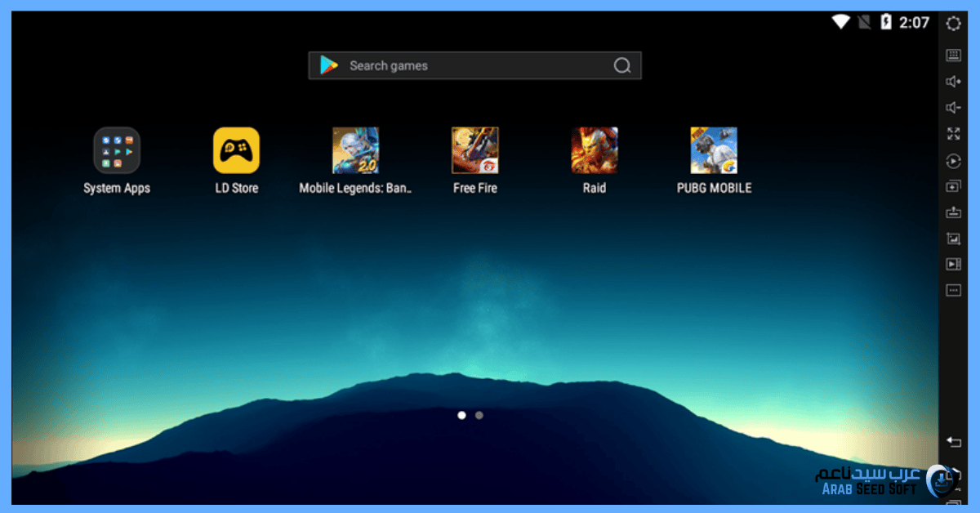Open the emulator settings gear icon
The height and width of the screenshot is (513, 980).
pyautogui.click(x=953, y=24)
